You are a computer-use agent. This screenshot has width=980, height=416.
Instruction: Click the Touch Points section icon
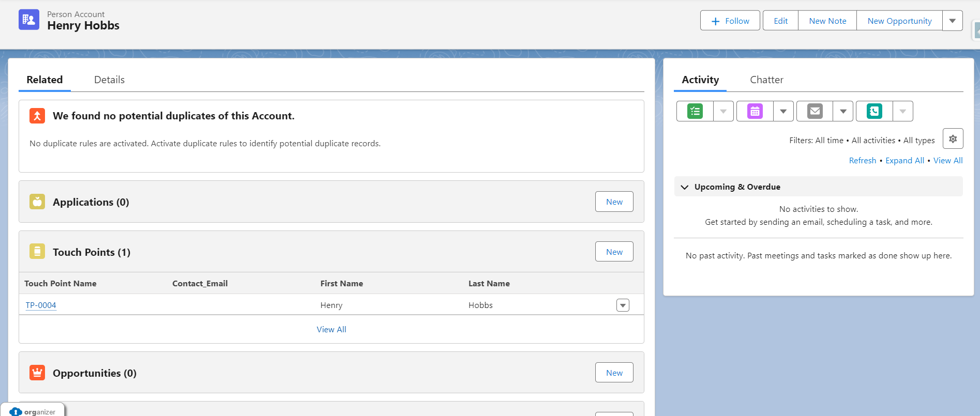[x=37, y=252]
